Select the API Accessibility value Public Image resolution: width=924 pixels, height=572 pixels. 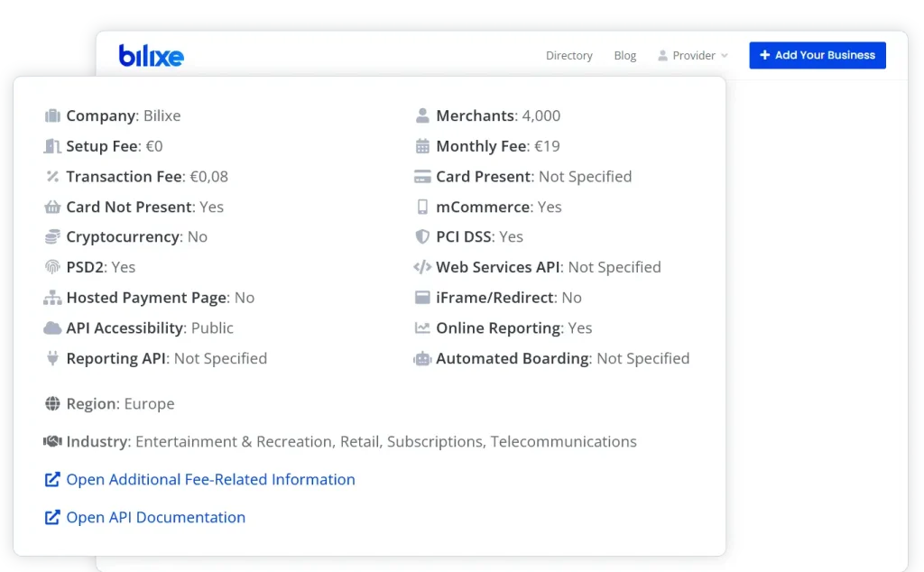pyautogui.click(x=212, y=328)
